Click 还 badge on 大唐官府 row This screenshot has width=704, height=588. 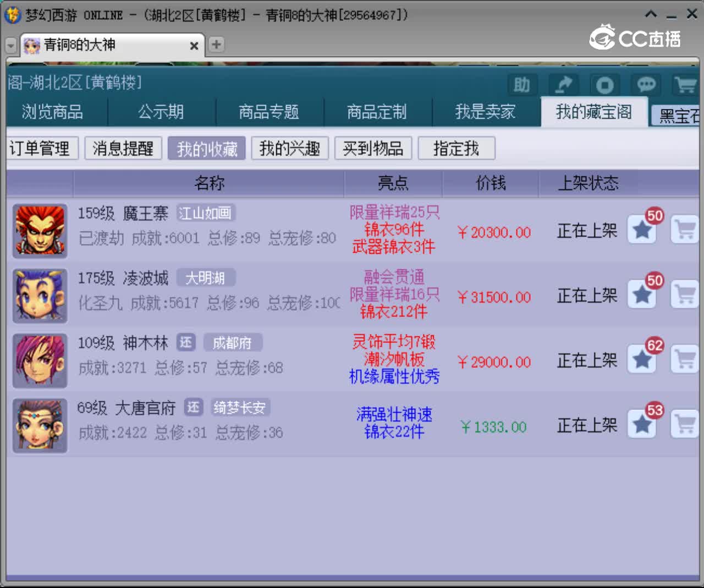click(x=193, y=407)
